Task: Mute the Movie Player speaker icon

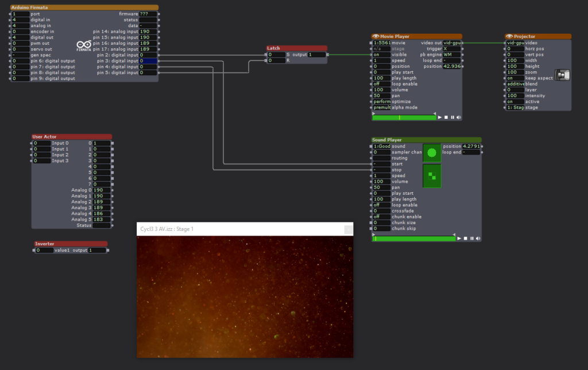Action: [x=458, y=117]
